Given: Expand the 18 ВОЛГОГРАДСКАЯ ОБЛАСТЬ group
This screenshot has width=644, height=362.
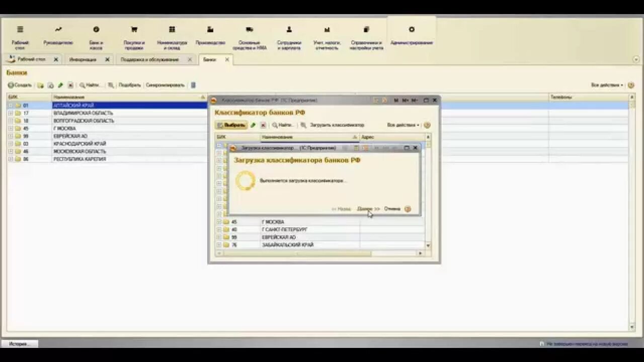Looking at the screenshot, I should click(x=10, y=121).
